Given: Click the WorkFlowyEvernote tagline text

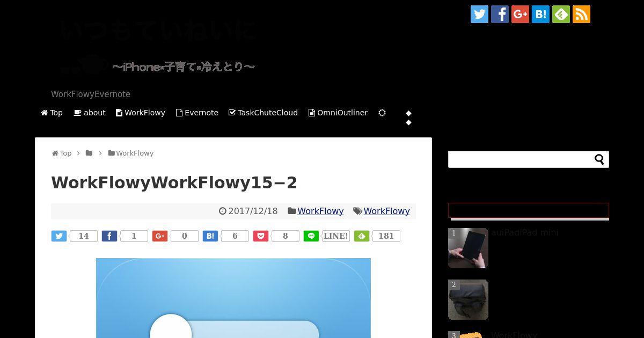Looking at the screenshot, I should [91, 94].
